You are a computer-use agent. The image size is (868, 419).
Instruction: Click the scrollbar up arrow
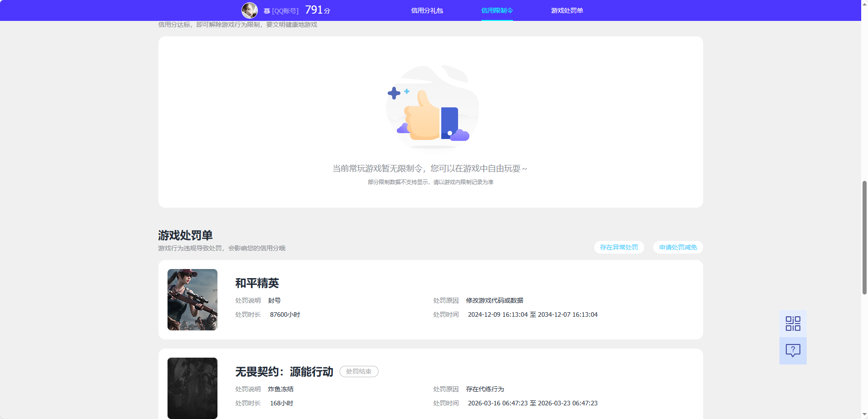click(864, 4)
